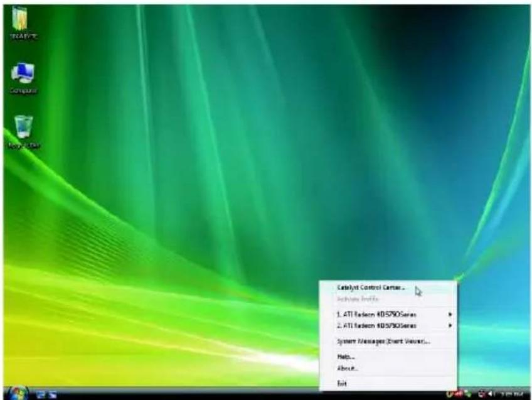Click Exit in the ATI tray menu
This screenshot has width=532, height=400.
pos(388,384)
